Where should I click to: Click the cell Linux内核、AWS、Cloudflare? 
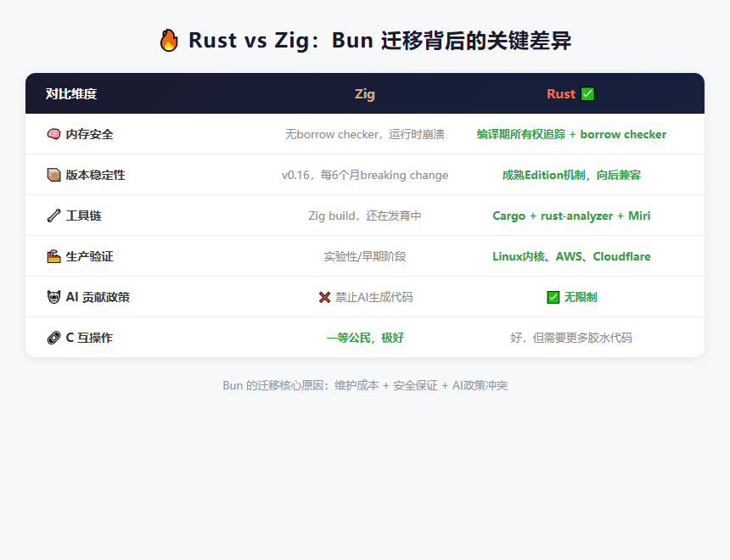click(571, 256)
